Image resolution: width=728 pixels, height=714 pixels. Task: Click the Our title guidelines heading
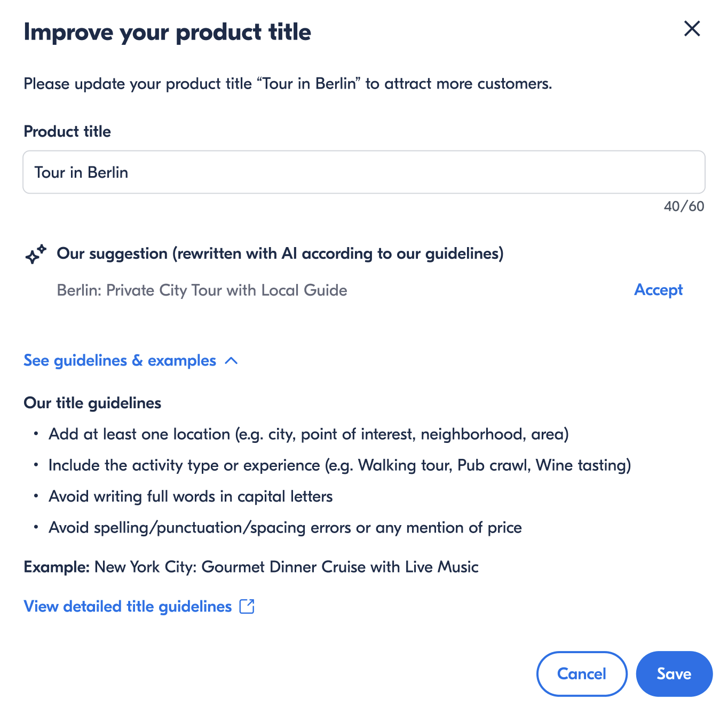pos(92,403)
